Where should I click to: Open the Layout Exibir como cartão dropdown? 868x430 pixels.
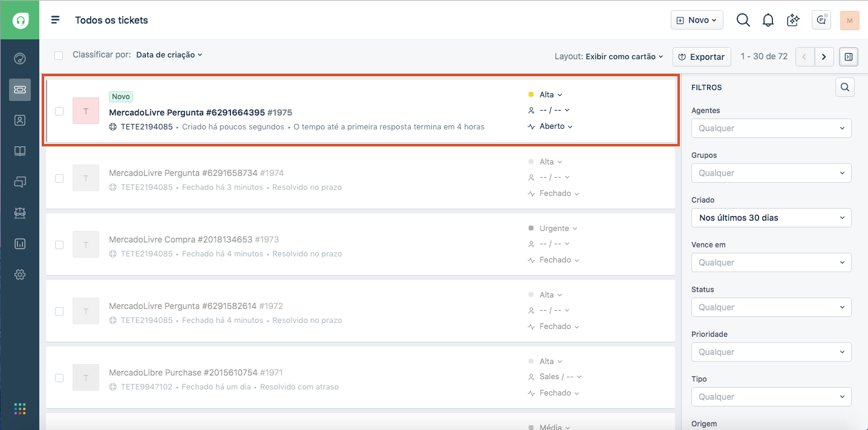pos(624,56)
